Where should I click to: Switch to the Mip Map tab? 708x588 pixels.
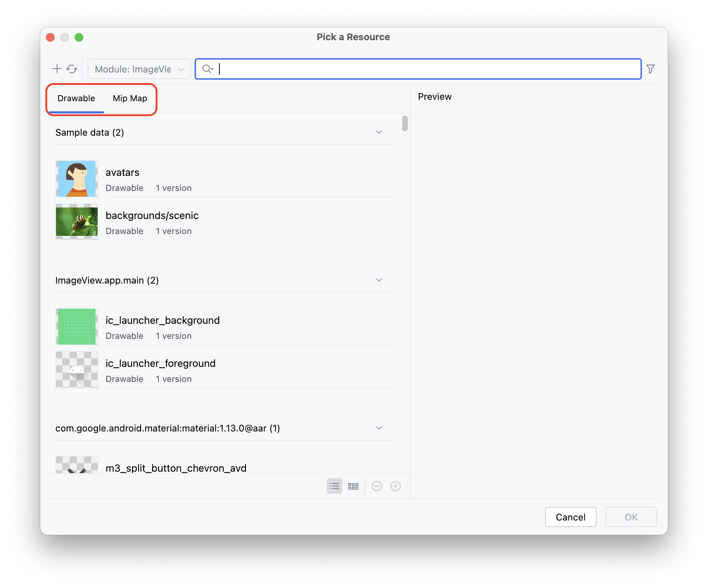[130, 98]
